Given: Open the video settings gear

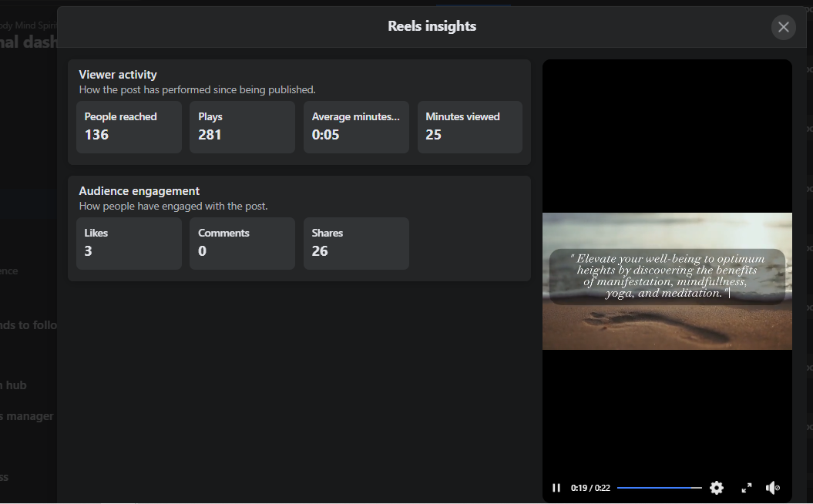Looking at the screenshot, I should tap(717, 488).
